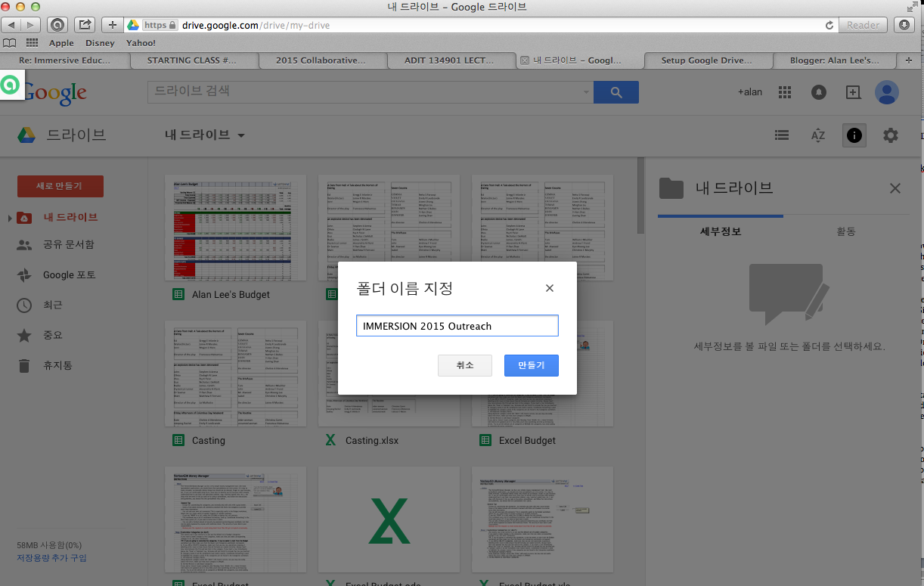
Task: Click the file list vertical scrollbar
Action: pos(641,197)
